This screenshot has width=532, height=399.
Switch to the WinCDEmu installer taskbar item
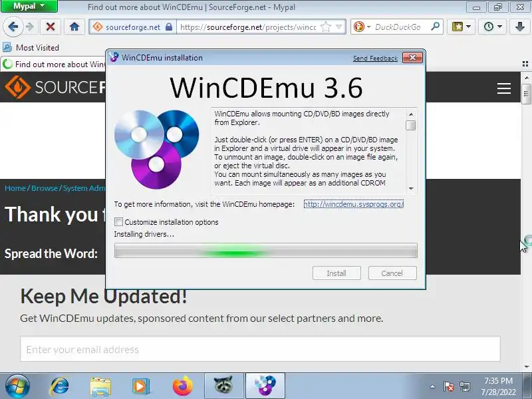click(x=265, y=386)
